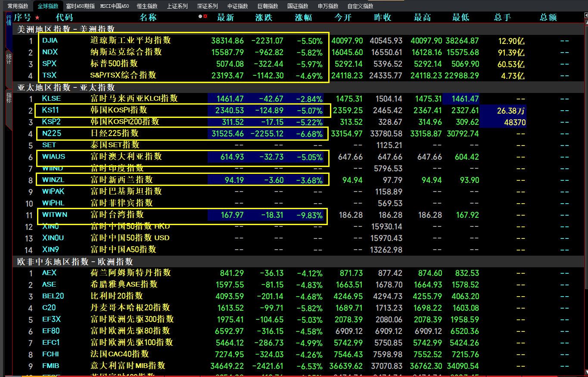Click the WINZL code cell
The image size is (588, 377).
coord(53,180)
